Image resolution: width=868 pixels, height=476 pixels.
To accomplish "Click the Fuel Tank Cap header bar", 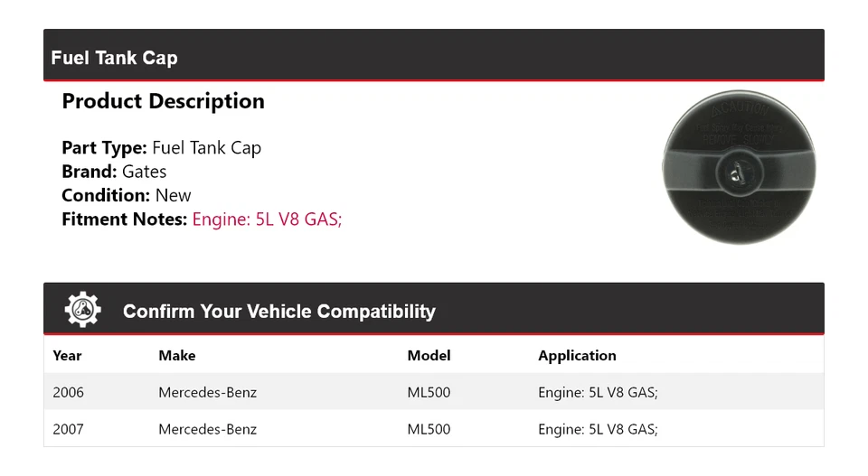I will click(x=434, y=57).
